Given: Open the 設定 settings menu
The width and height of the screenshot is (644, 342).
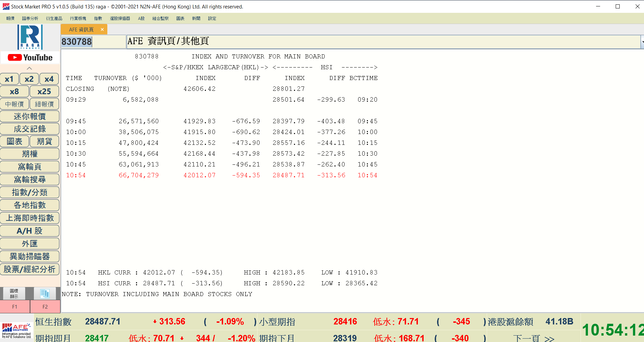Looking at the screenshot, I should (x=212, y=19).
